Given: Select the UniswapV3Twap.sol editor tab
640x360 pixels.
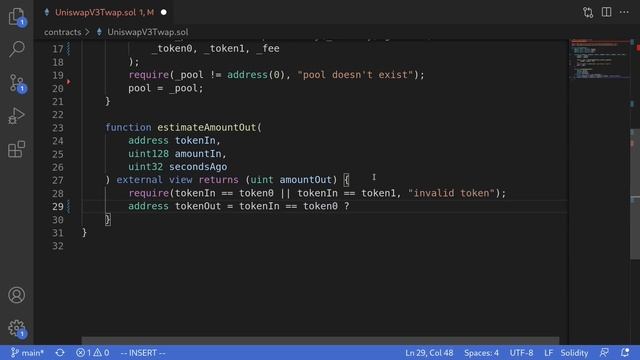Looking at the screenshot, I should [104, 12].
